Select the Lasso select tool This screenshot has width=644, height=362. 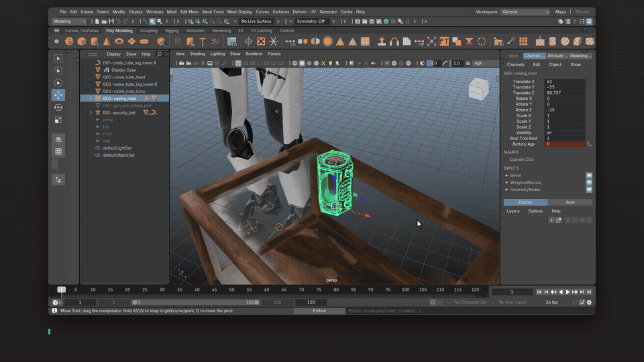[x=58, y=70]
